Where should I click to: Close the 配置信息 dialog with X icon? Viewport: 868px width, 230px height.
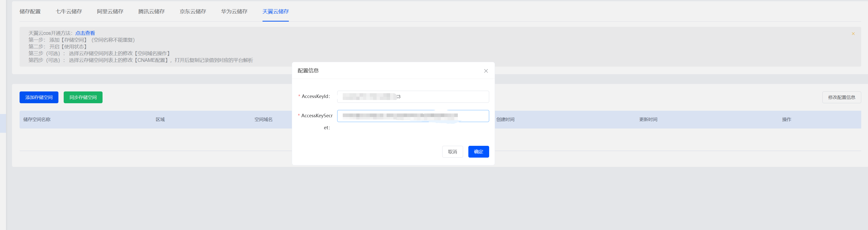click(x=486, y=71)
